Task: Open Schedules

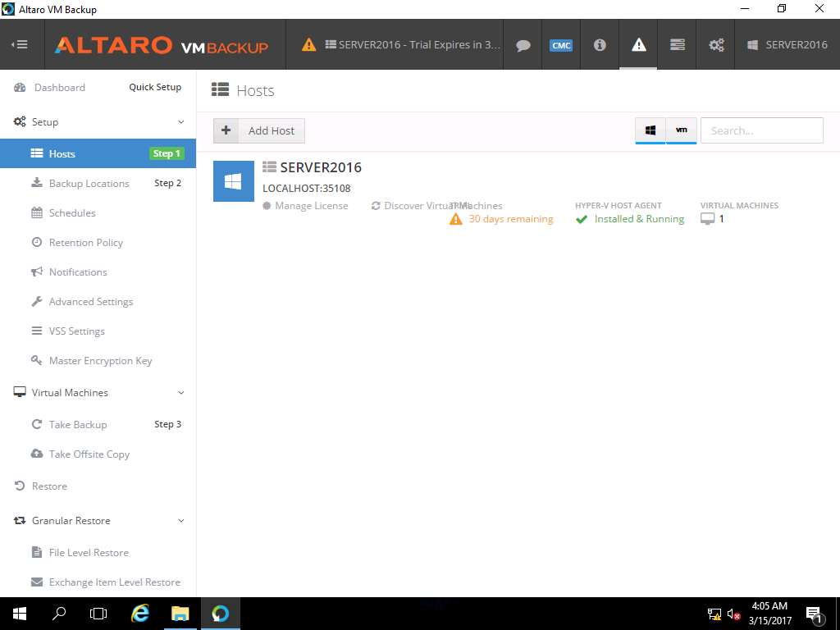Action: (72, 212)
